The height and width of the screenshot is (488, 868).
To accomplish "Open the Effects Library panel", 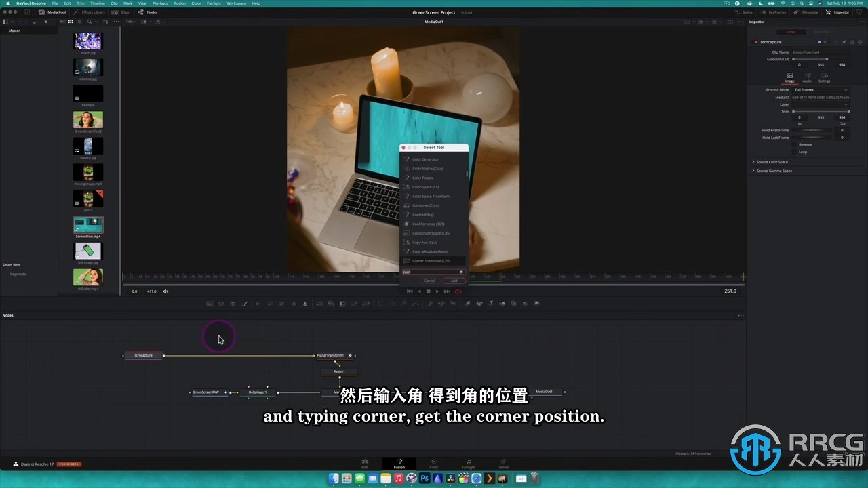I will 89,12.
